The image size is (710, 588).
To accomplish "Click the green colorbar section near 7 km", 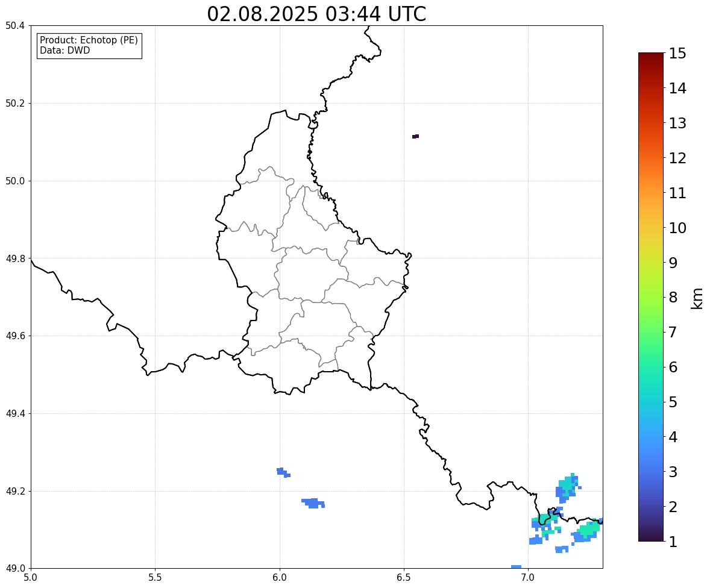I will point(651,332).
